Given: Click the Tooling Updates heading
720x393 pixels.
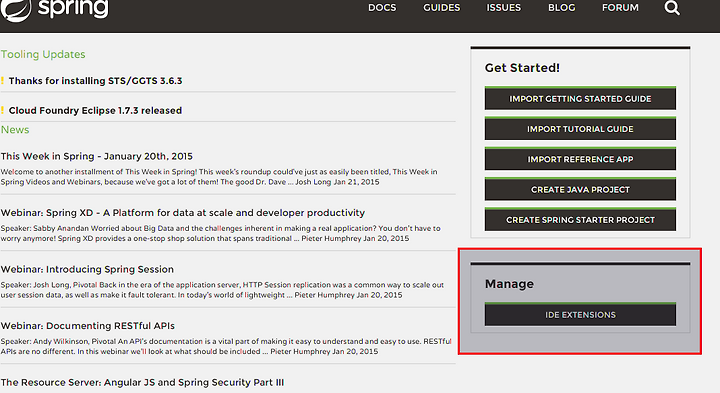Looking at the screenshot, I should (x=43, y=54).
